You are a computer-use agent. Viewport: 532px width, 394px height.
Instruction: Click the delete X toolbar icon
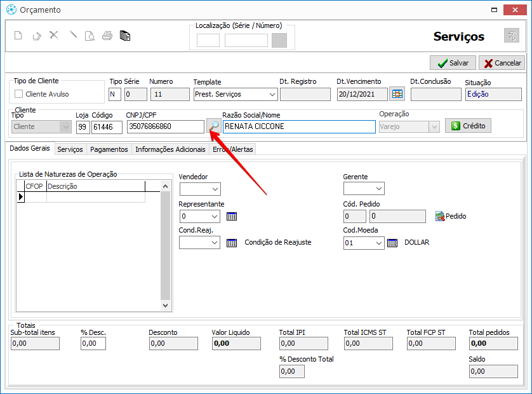(54, 35)
